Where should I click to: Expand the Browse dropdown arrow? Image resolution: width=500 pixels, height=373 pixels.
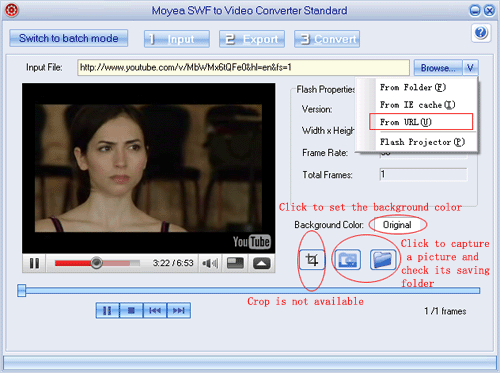pyautogui.click(x=470, y=68)
